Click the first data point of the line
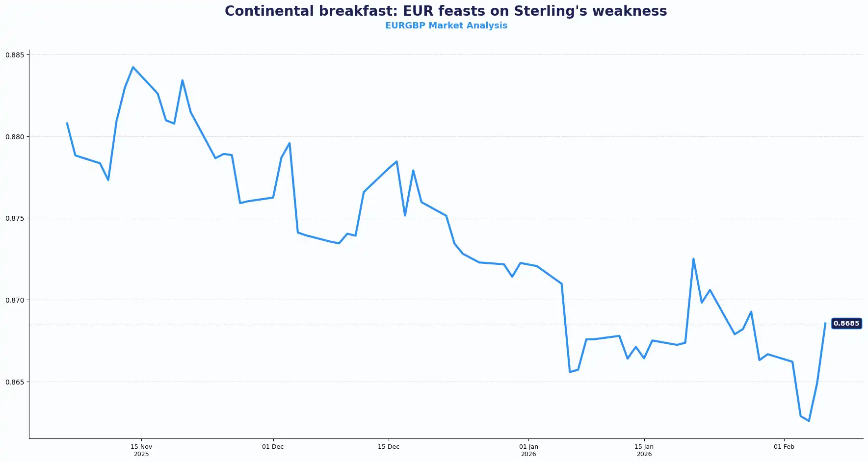868x462 pixels. pos(67,123)
